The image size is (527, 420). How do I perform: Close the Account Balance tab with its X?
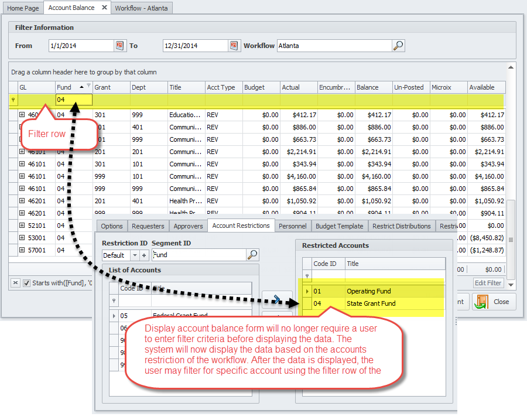tap(104, 8)
